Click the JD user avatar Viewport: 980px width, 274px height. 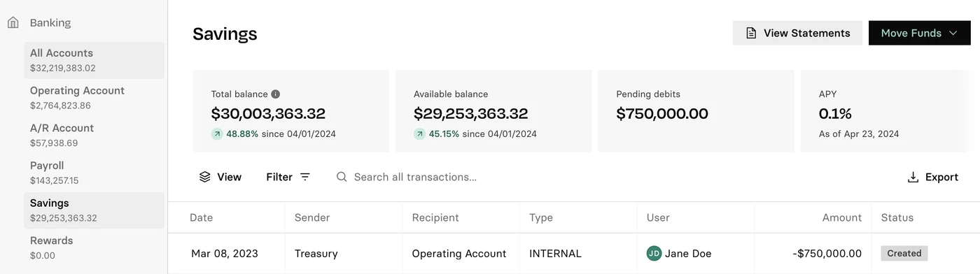[654, 254]
